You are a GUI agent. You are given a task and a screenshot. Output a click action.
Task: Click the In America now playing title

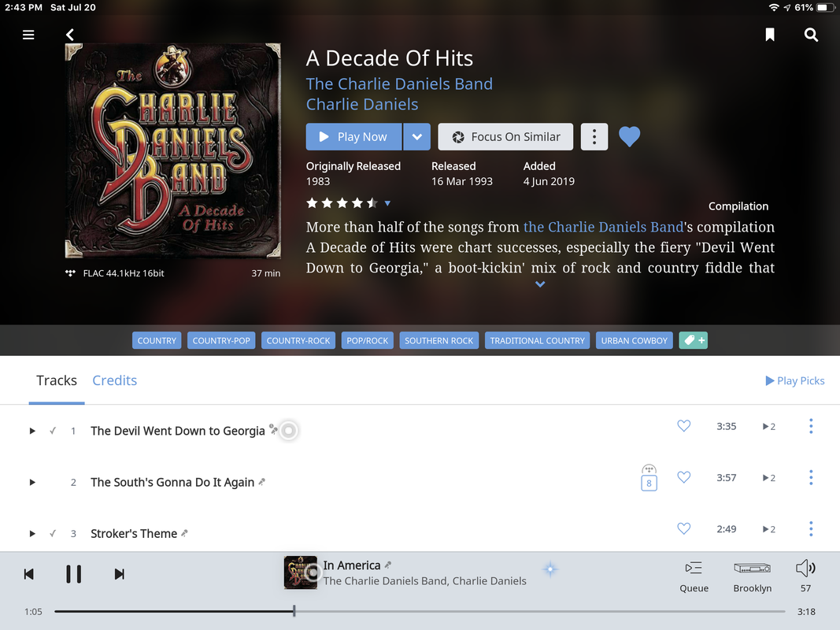[x=351, y=565]
